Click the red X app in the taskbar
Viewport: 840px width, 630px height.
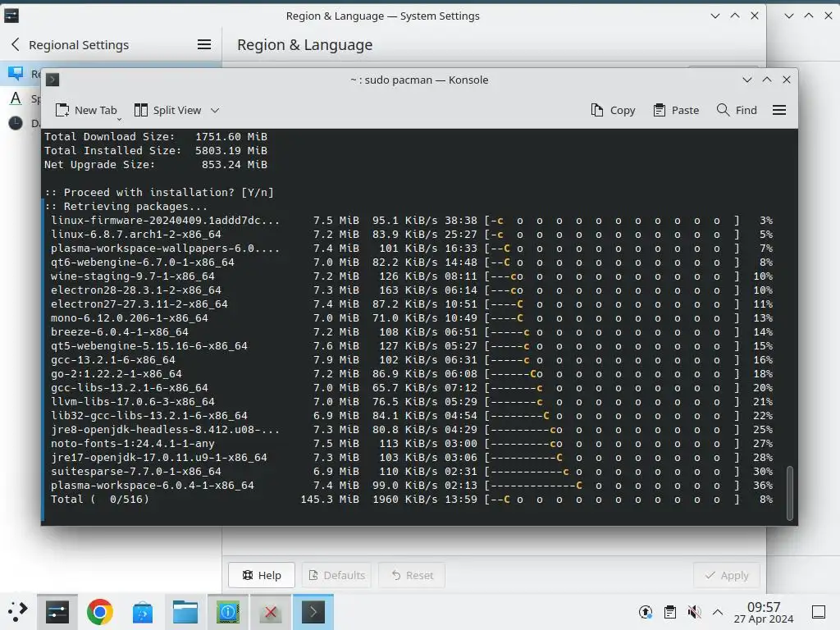271,612
